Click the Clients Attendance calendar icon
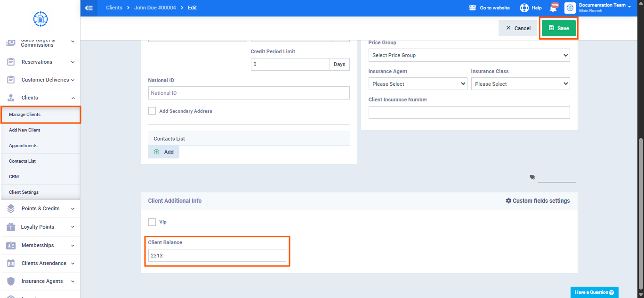 (11, 263)
